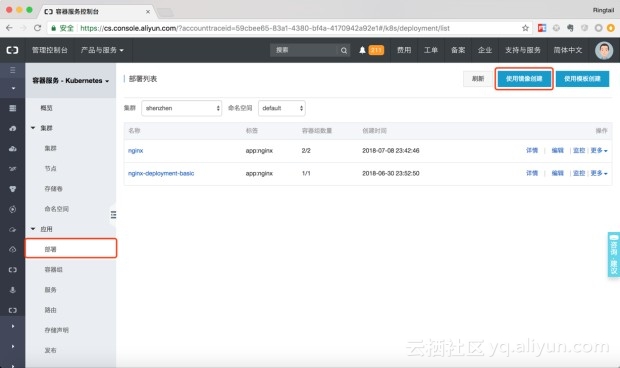Open the 备案 menu

point(458,50)
